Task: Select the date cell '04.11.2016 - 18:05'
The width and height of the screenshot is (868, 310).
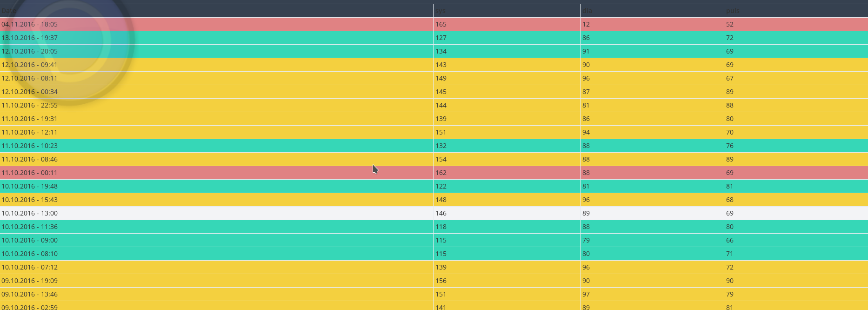Action: 216,24
